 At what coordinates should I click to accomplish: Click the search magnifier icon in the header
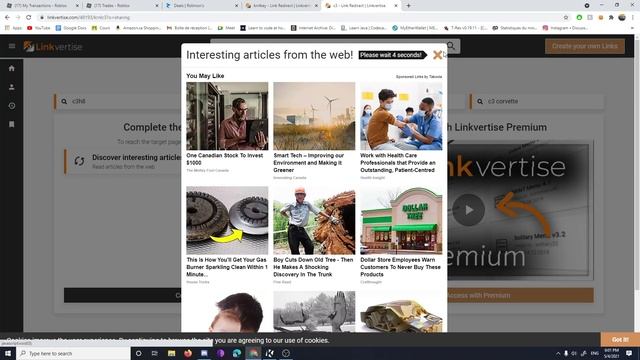coord(451,46)
